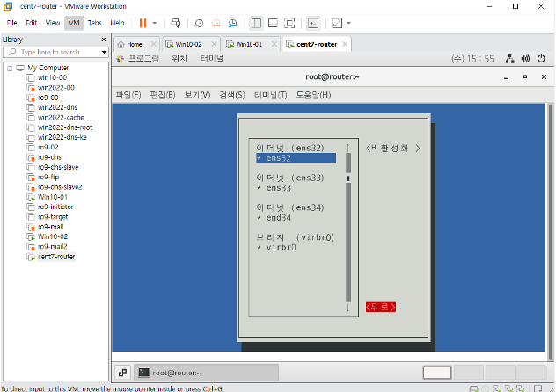Click the red <뒤로> back button
Image resolution: width=556 pixels, height=392 pixels.
point(381,307)
